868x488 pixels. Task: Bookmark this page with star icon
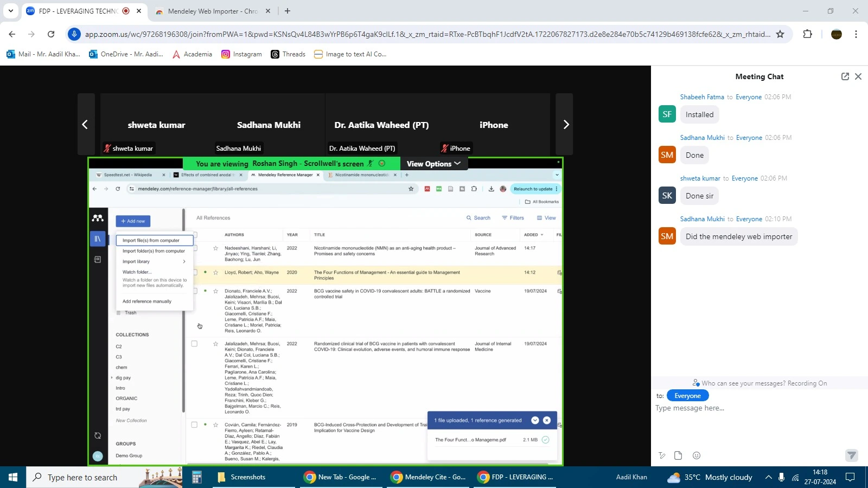780,34
